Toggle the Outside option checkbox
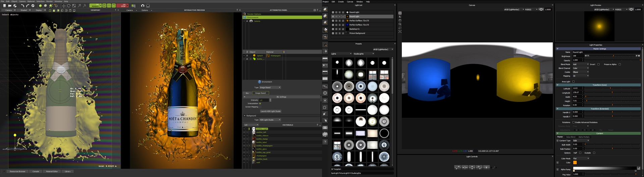The width and height of the screenshot is (644, 177). (594, 153)
